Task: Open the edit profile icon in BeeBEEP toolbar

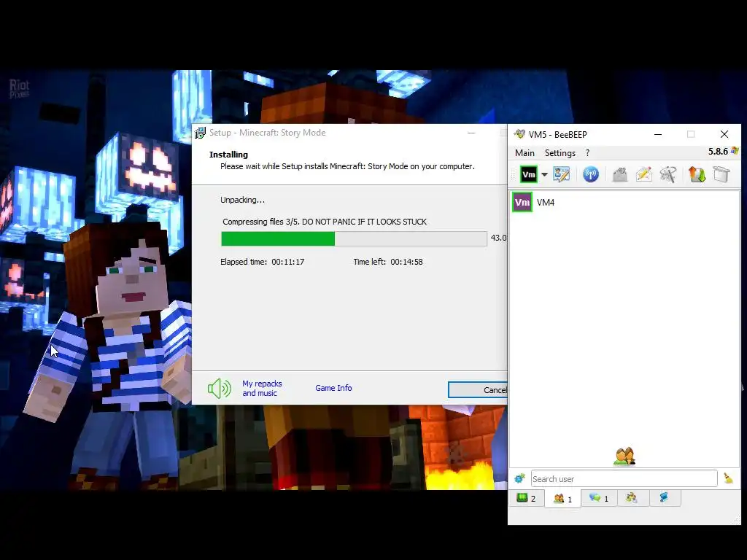Action: pyautogui.click(x=562, y=174)
